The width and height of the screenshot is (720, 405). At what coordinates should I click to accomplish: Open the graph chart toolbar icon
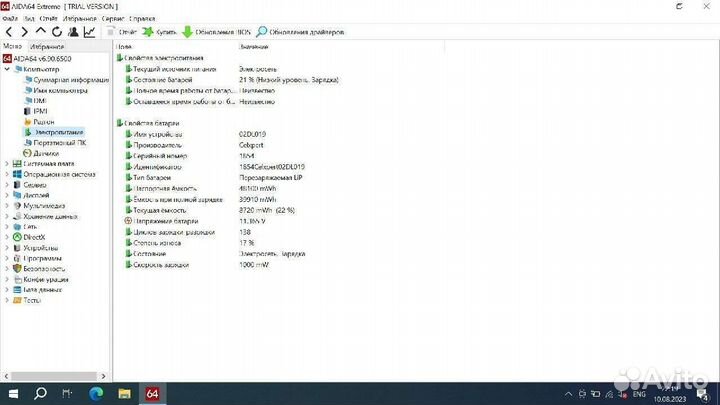click(90, 32)
